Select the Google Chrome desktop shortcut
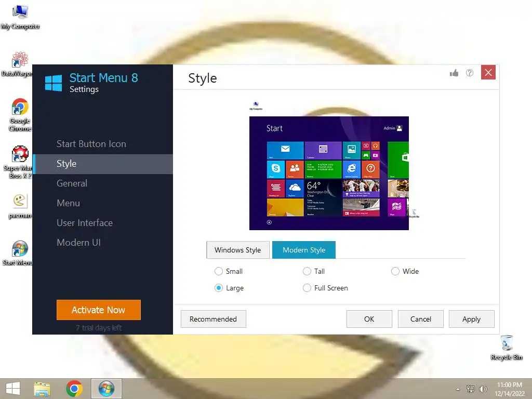This screenshot has width=532, height=399. click(x=20, y=115)
